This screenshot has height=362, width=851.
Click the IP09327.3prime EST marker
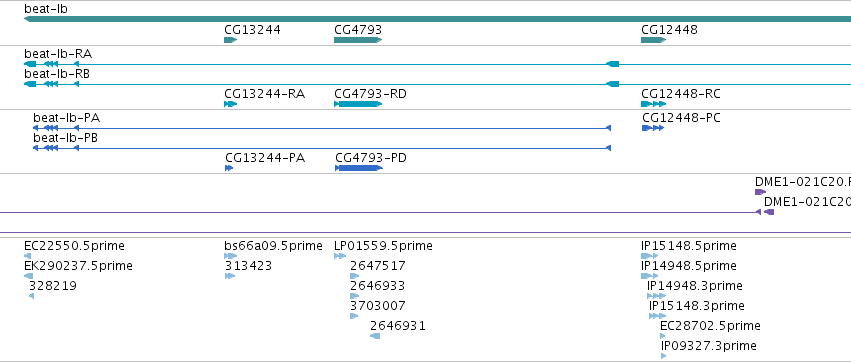663,356
